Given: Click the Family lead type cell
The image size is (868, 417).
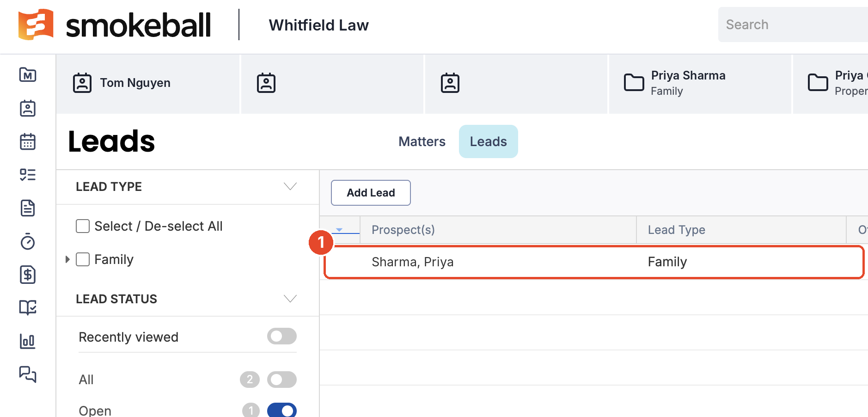Looking at the screenshot, I should [667, 262].
